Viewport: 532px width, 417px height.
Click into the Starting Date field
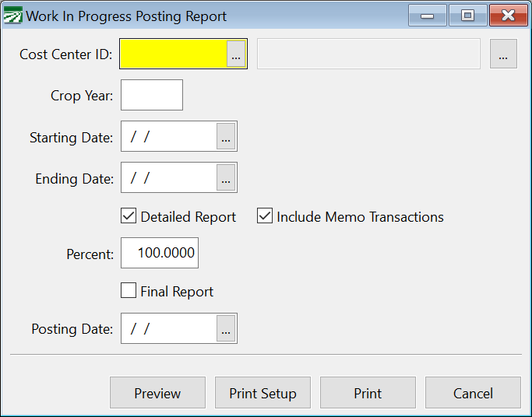click(x=169, y=137)
